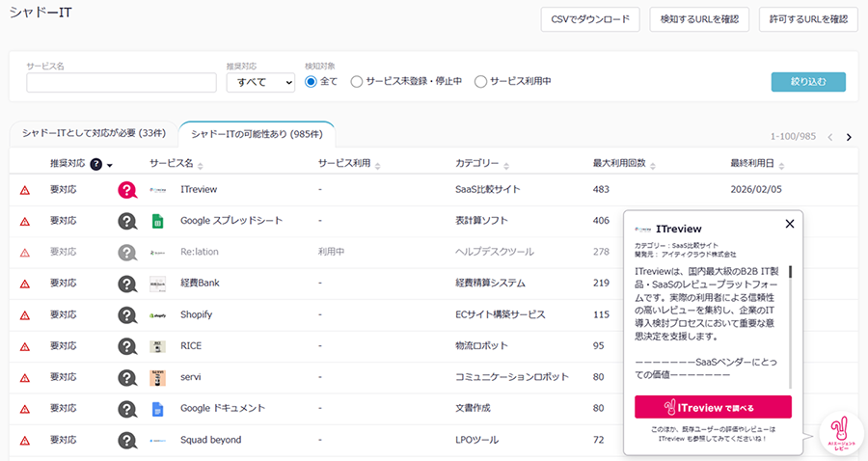Click the question bubble icon beside 経費Bank
The image size is (868, 461).
click(127, 284)
